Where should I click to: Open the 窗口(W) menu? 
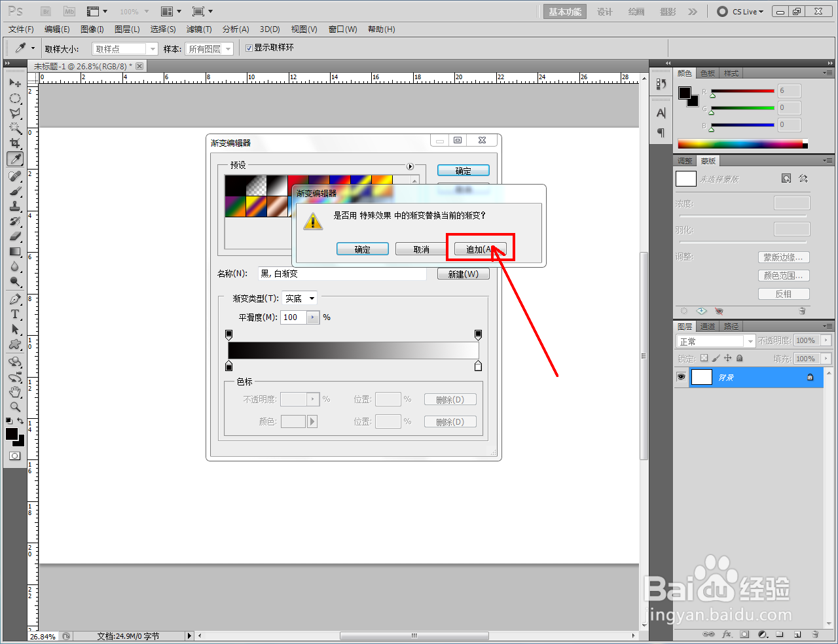click(x=343, y=29)
